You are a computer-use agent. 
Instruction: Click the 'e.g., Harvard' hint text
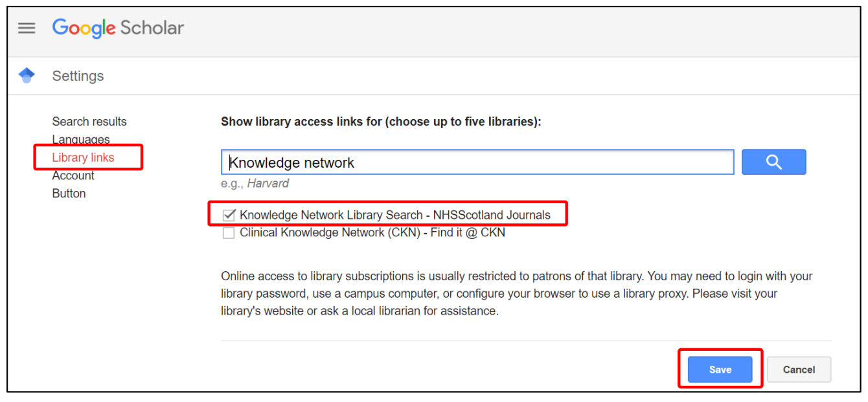point(255,183)
